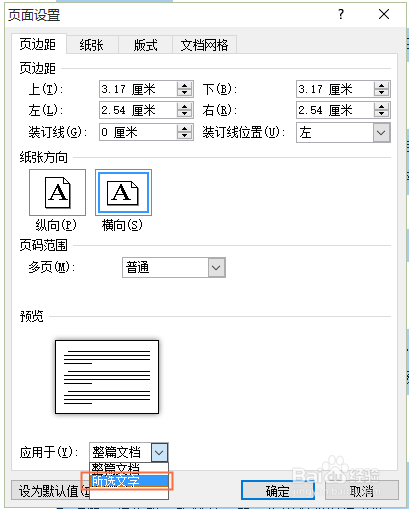
Task: Increase left margin 左 with up arrow
Action: [x=184, y=106]
